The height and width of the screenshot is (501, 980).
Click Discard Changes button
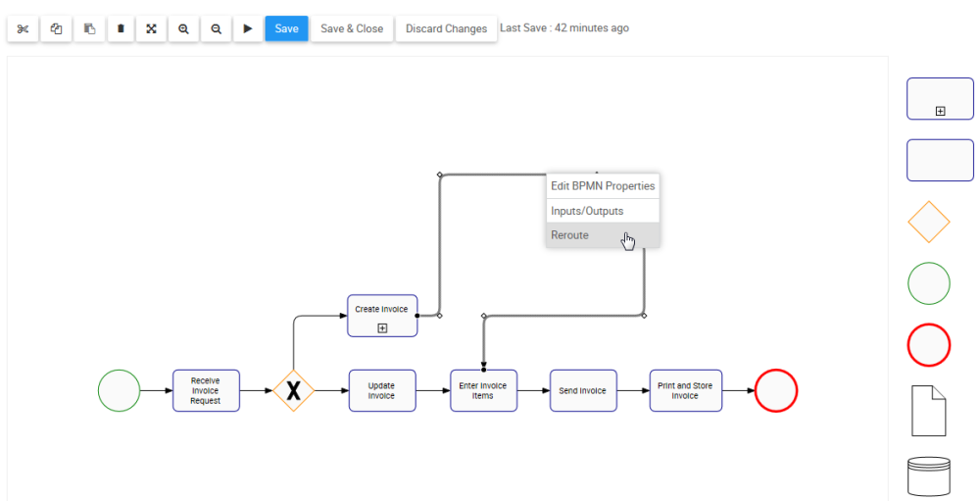[x=446, y=28]
